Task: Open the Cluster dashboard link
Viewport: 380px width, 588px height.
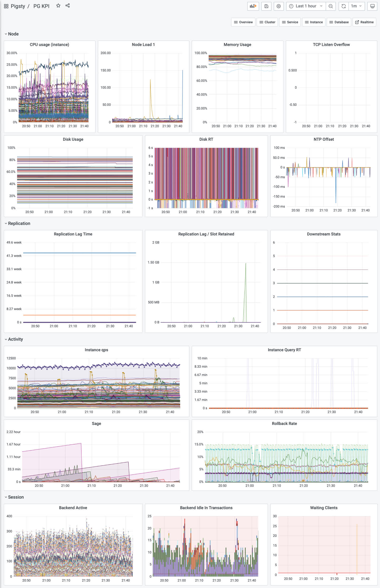Action: 267,22
